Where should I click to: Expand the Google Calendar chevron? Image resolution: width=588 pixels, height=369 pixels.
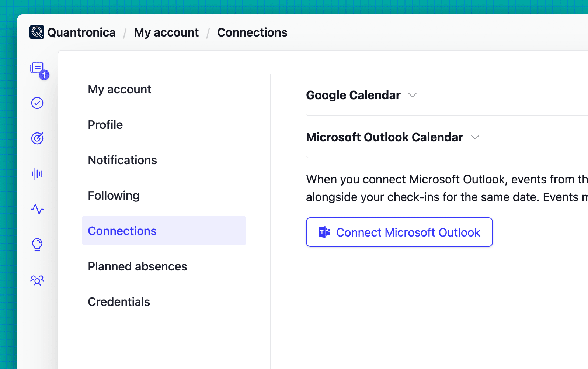(x=413, y=95)
